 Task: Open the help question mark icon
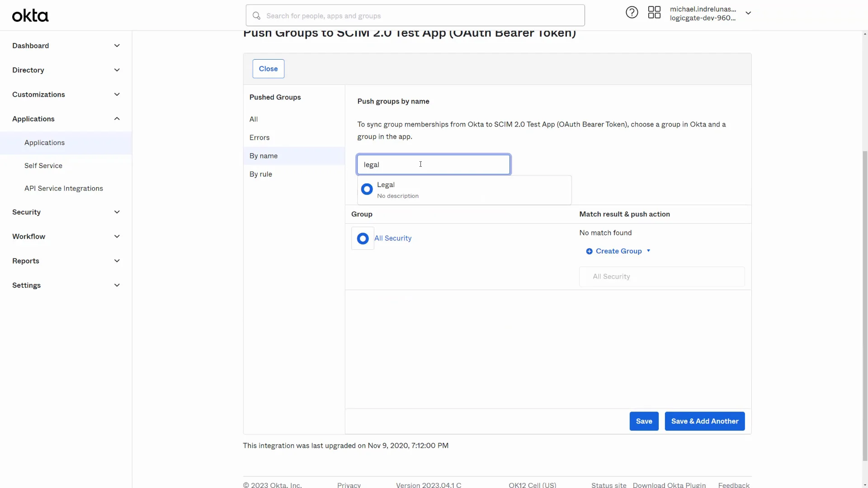coord(632,12)
